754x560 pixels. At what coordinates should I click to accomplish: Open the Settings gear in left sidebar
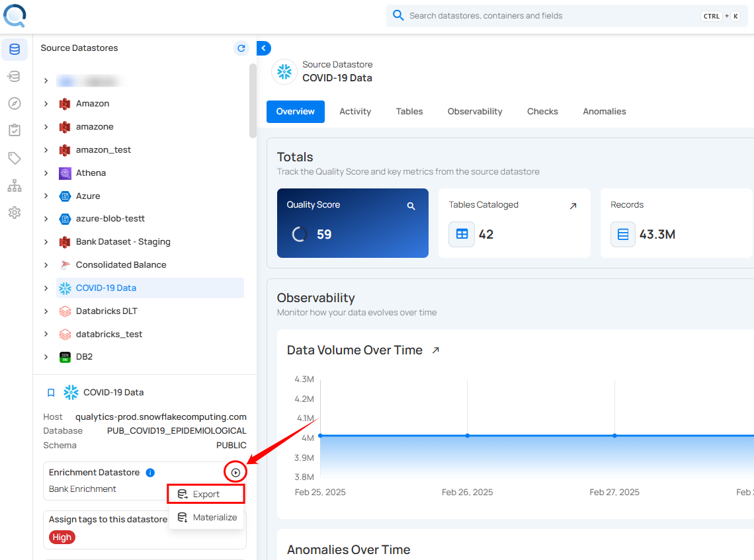click(x=15, y=212)
